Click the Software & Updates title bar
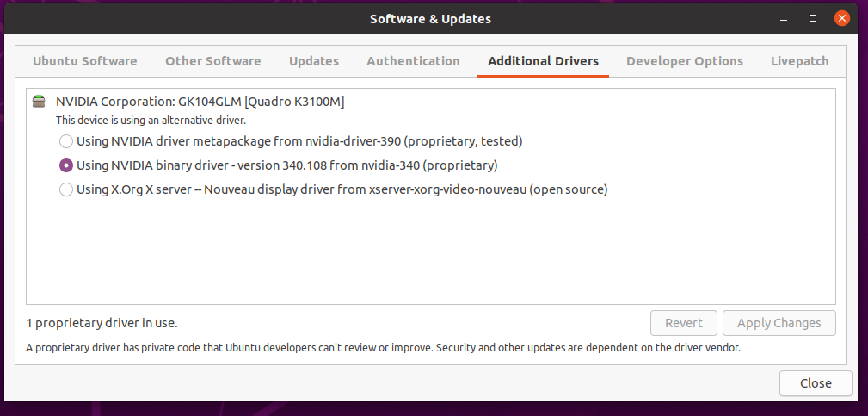 430,18
